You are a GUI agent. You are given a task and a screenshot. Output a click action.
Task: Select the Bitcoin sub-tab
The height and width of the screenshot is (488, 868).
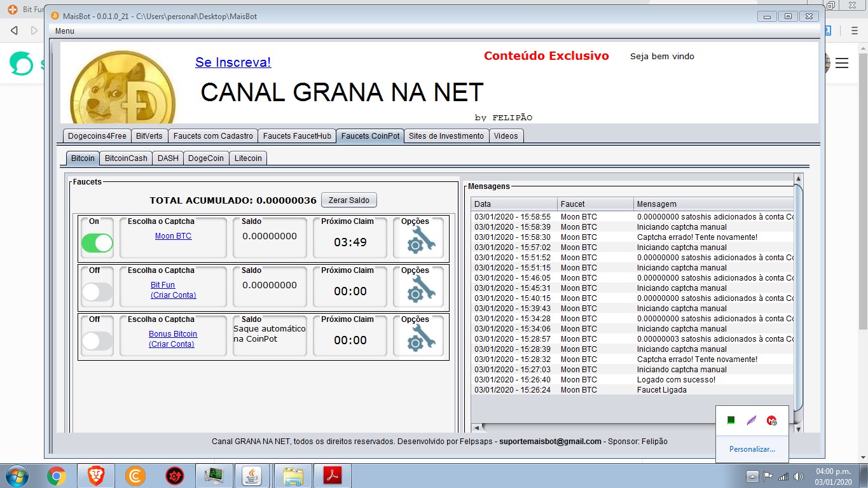[x=83, y=158]
